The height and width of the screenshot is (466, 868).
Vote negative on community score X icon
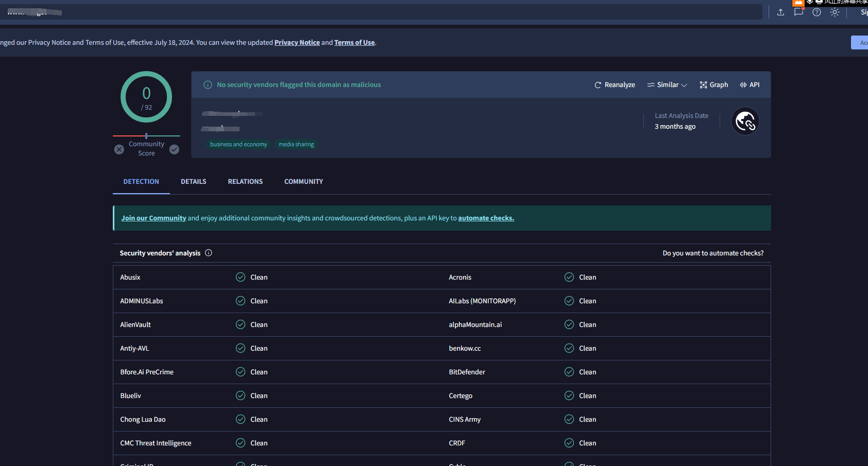[119, 149]
